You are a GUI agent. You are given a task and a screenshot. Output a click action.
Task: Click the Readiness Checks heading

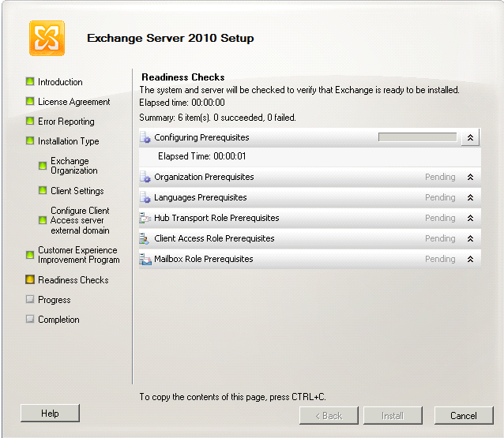click(183, 77)
